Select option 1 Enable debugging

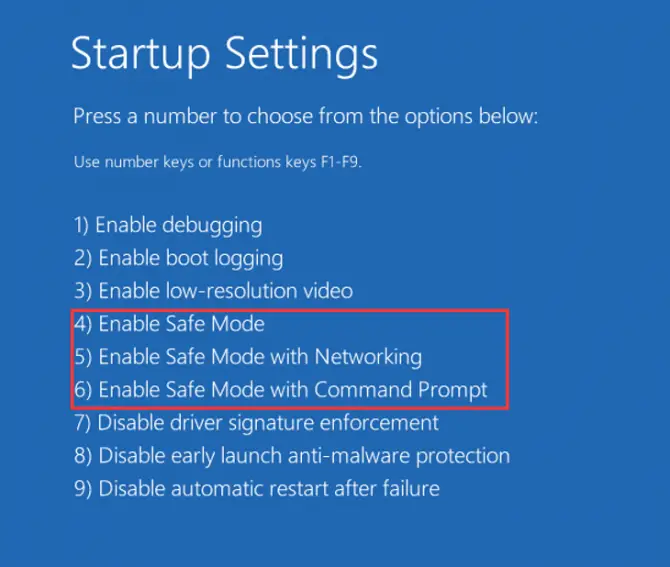(x=168, y=225)
